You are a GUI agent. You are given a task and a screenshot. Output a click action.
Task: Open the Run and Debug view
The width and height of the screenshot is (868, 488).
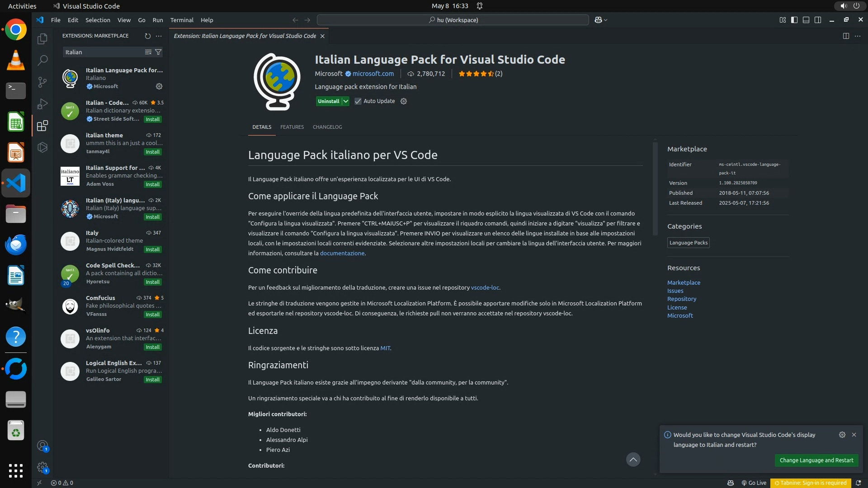42,104
